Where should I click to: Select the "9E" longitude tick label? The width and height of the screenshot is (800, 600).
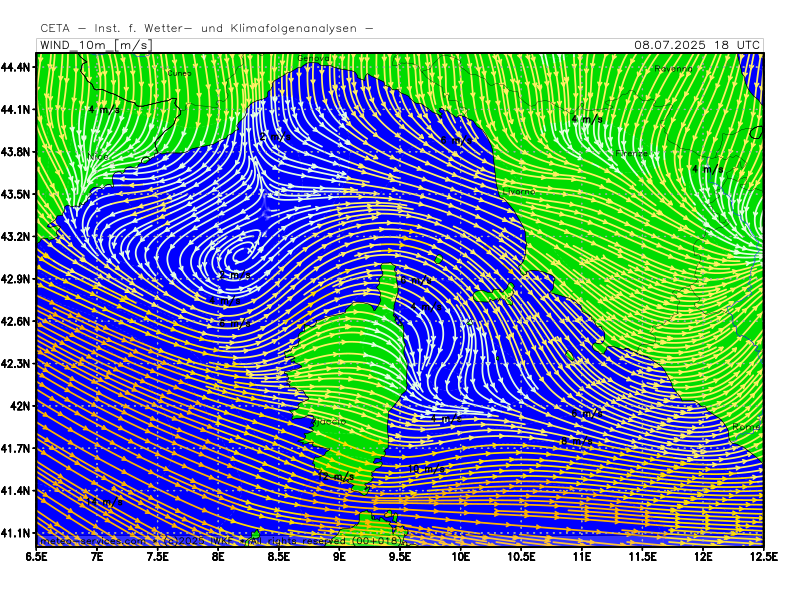(x=339, y=556)
